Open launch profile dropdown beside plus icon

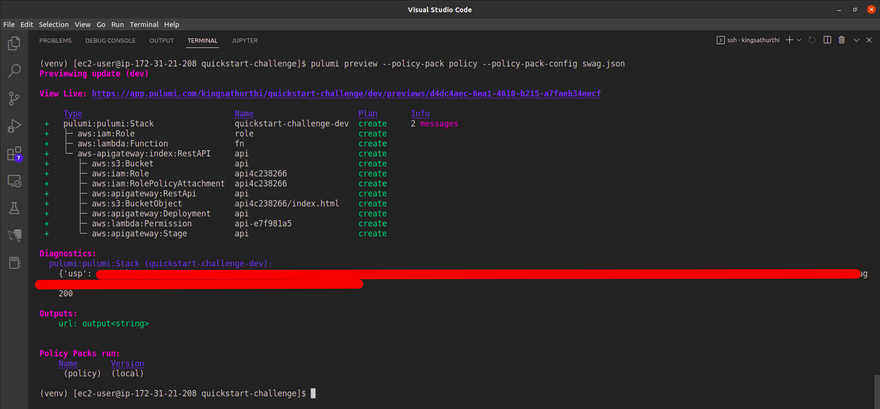coord(799,40)
